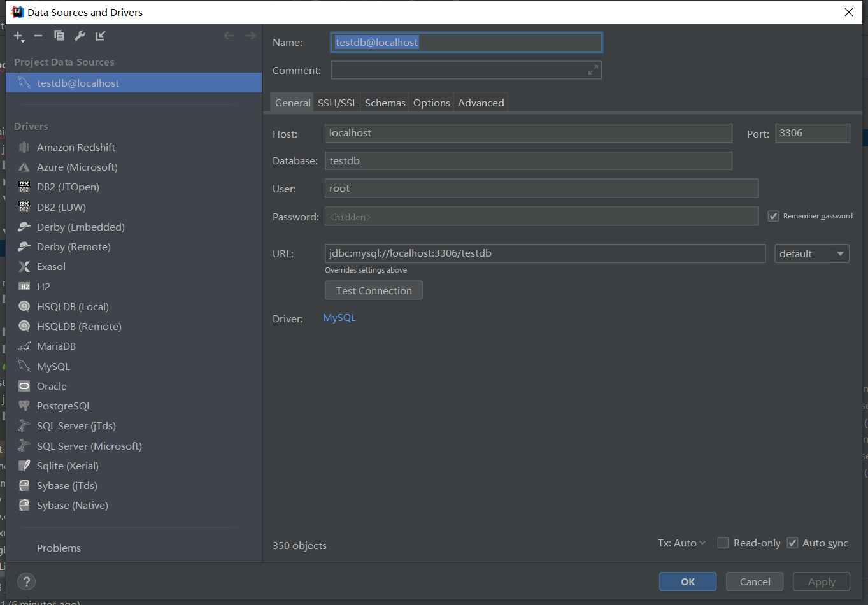868x605 pixels.
Task: Open the Tx: Auto transaction dropdown
Action: click(681, 543)
